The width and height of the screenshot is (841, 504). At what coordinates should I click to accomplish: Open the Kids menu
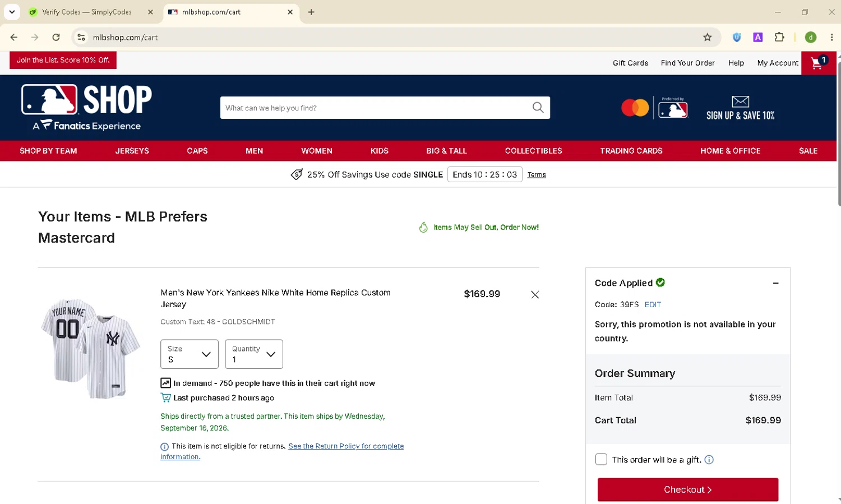(380, 151)
